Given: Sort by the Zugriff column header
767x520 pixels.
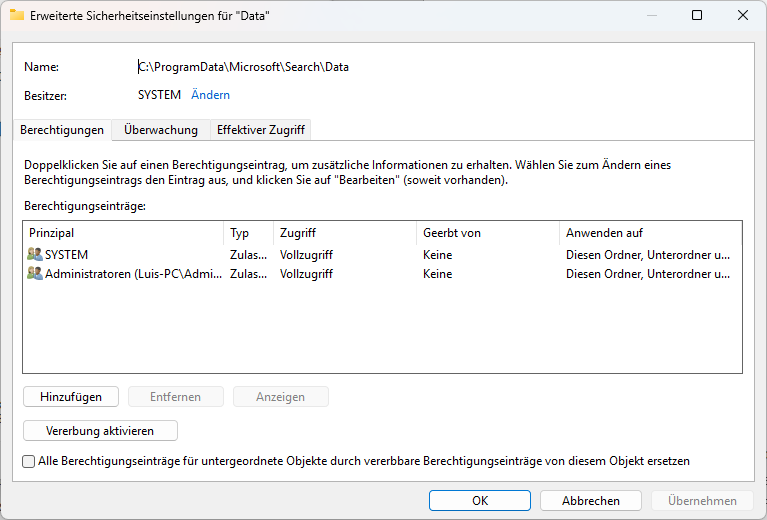Looking at the screenshot, I should pos(345,233).
